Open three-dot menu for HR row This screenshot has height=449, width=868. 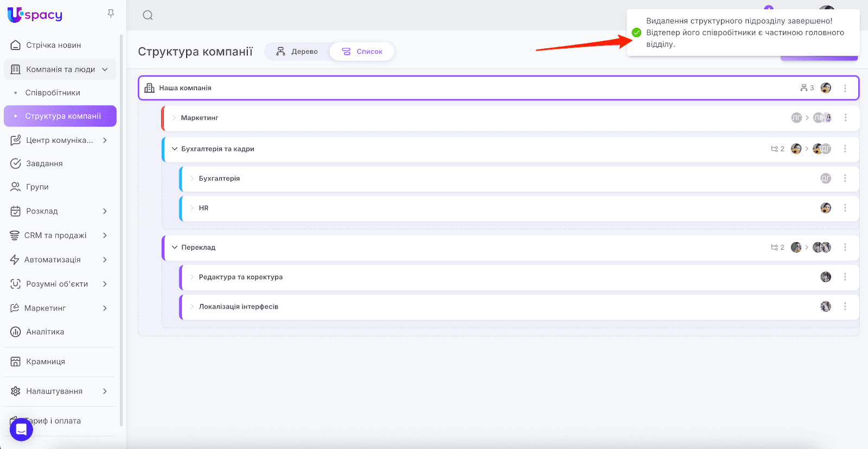(x=845, y=208)
